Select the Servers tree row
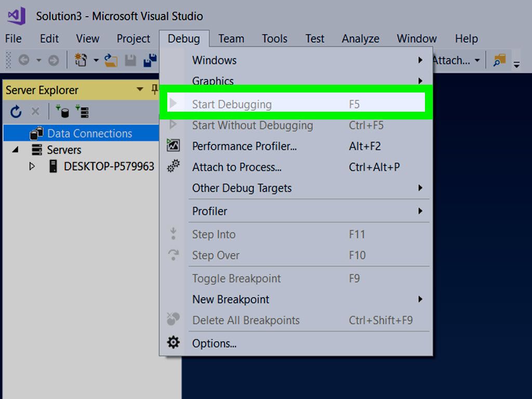Viewport: 532px width, 399px height. pyautogui.click(x=82, y=150)
